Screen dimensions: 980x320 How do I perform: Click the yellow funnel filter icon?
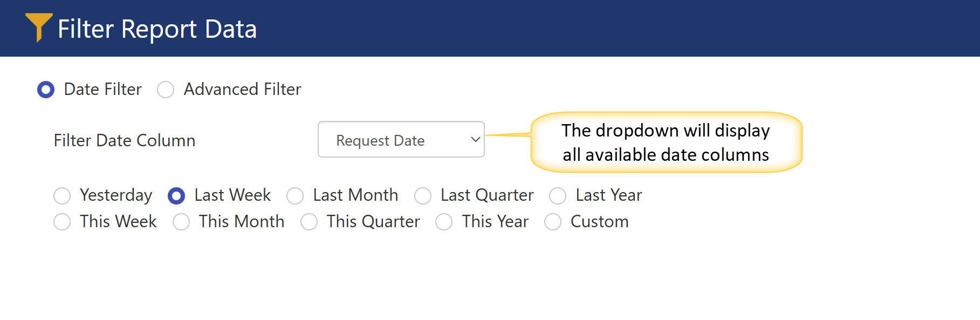tap(38, 26)
